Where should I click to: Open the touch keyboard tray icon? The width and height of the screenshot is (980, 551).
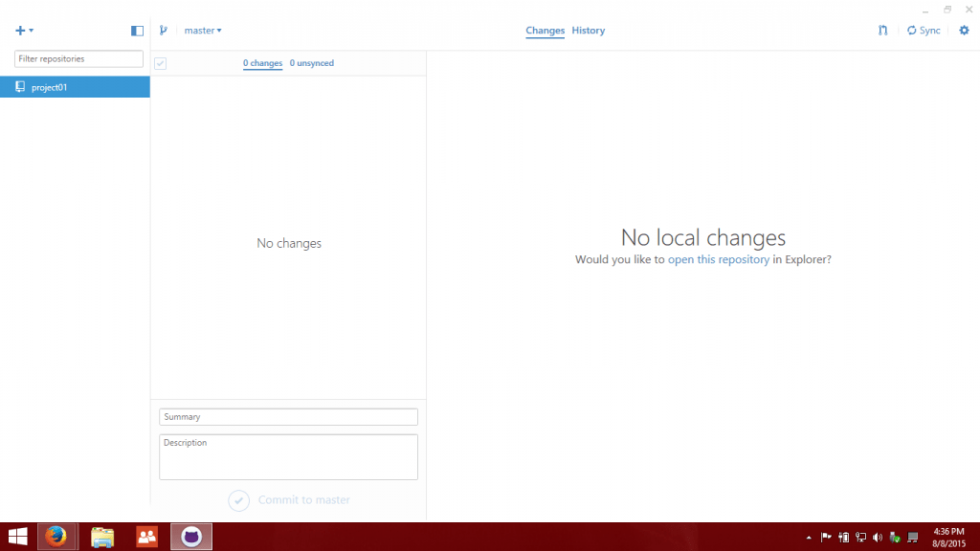tap(912, 537)
